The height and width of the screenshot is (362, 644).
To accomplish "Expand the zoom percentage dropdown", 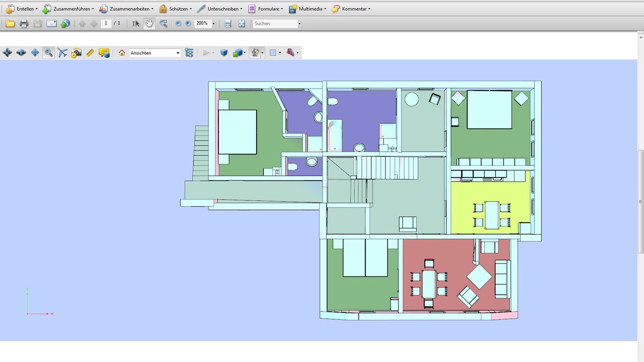I will tap(213, 24).
